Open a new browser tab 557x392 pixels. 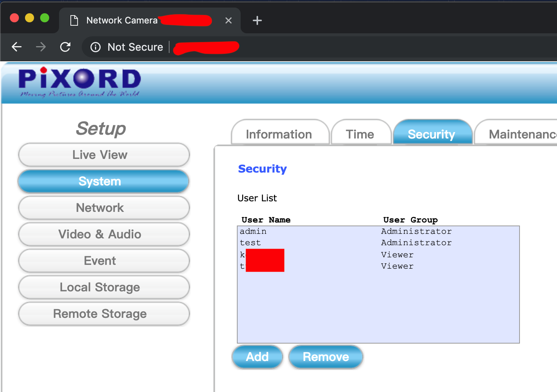point(257,20)
